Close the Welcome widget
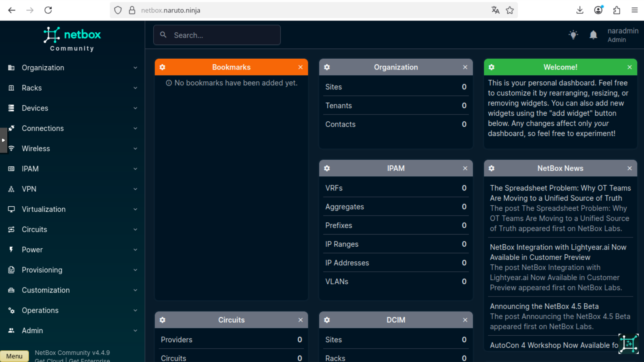The height and width of the screenshot is (362, 644). pos(629,67)
